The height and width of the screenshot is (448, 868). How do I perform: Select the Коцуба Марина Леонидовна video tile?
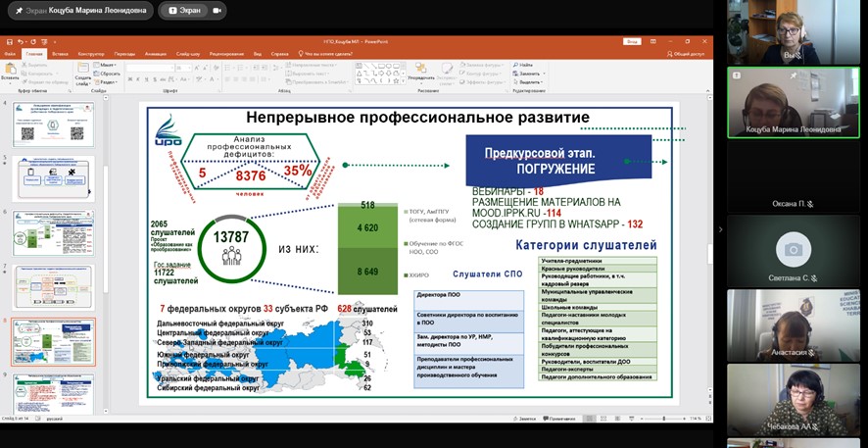pos(794,103)
